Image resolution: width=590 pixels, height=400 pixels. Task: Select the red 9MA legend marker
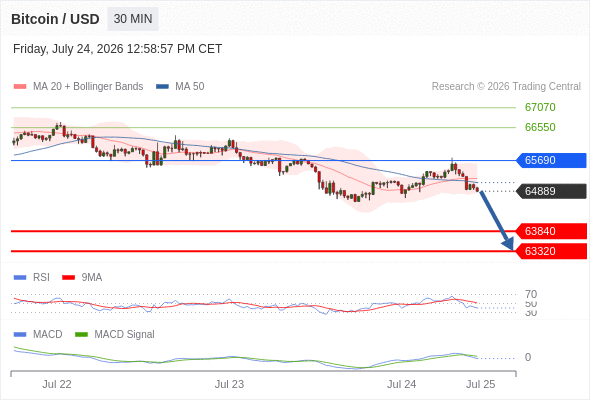(x=68, y=278)
